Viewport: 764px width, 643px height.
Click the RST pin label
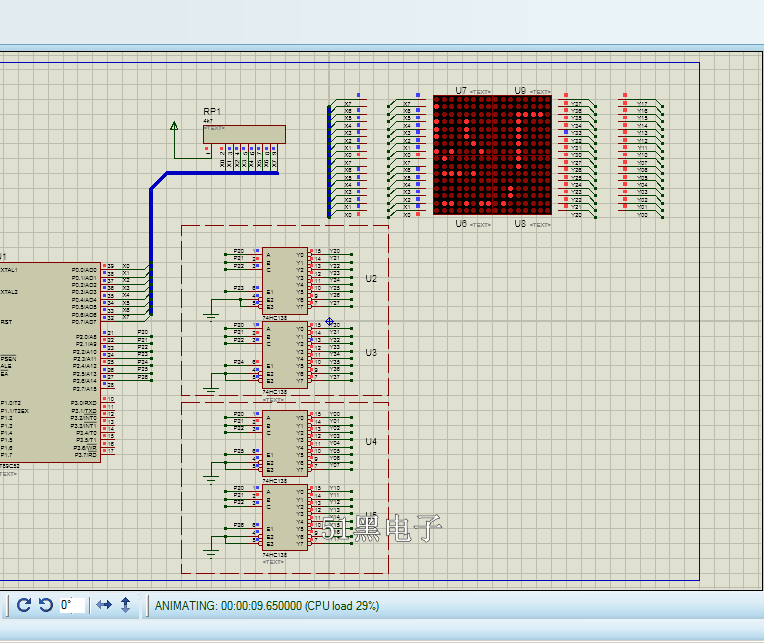pyautogui.click(x=6, y=322)
